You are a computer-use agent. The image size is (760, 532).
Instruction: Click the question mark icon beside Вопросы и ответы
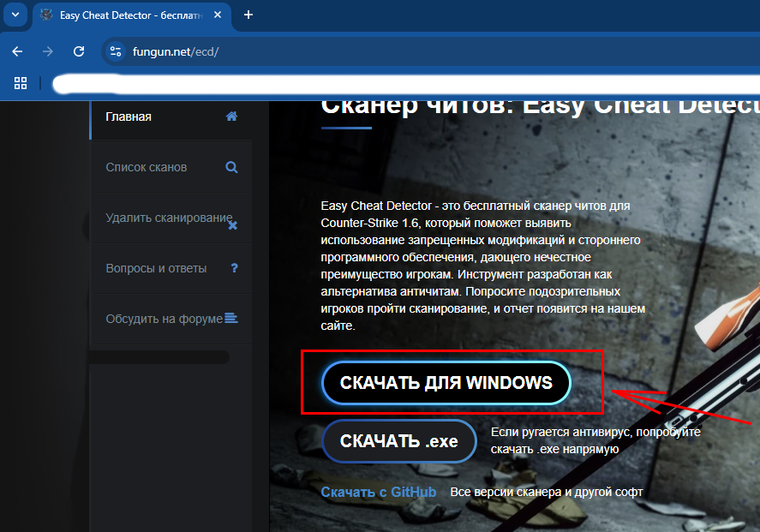(x=235, y=268)
